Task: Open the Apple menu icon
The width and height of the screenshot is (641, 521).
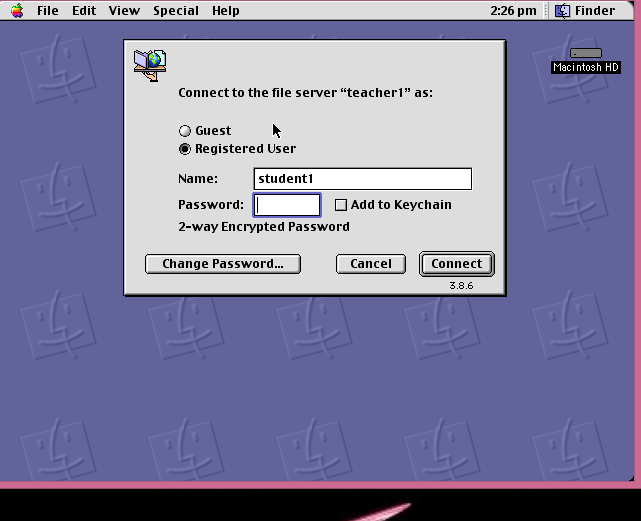Action: [17, 11]
